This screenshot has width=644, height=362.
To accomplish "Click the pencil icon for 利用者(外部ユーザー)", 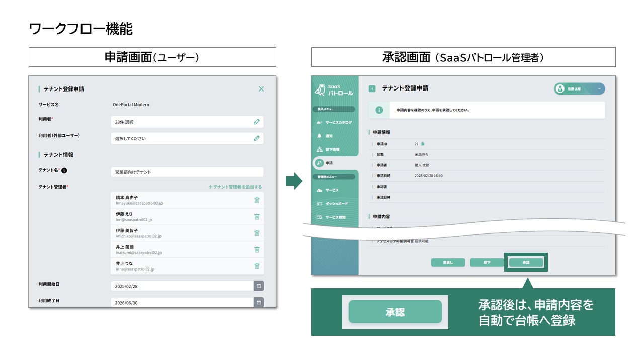I will [257, 138].
